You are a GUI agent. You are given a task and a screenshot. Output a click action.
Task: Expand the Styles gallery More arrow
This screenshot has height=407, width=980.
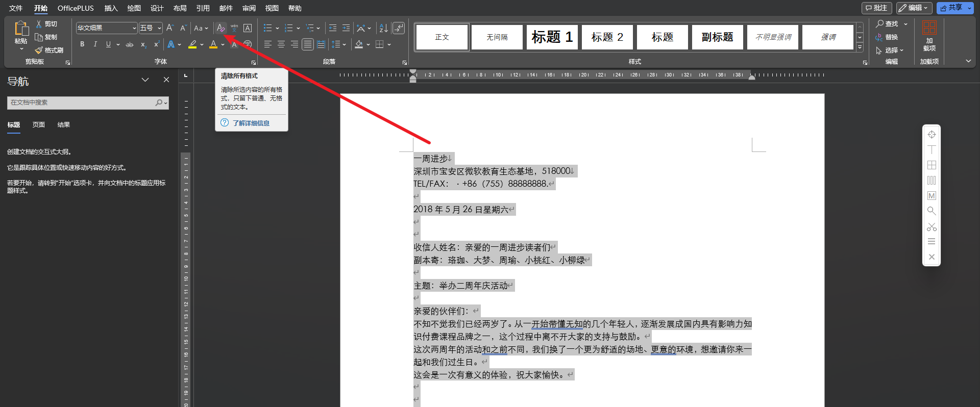pos(860,47)
